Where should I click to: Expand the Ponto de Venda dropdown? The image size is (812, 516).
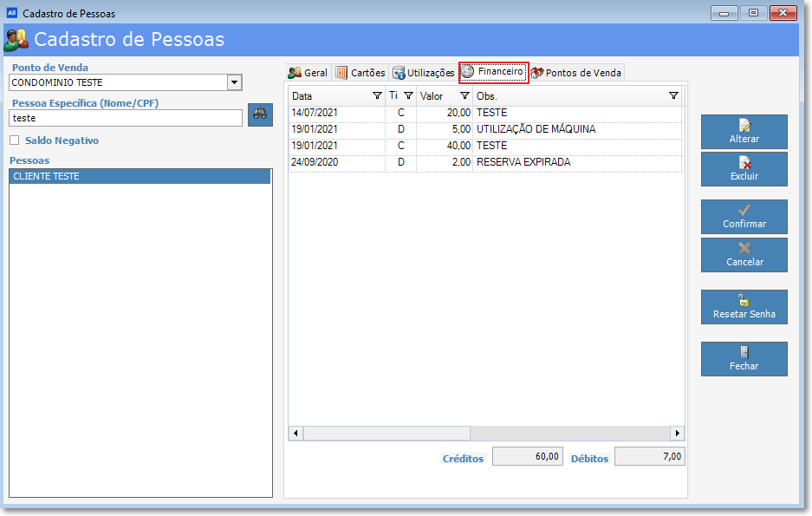[x=233, y=82]
